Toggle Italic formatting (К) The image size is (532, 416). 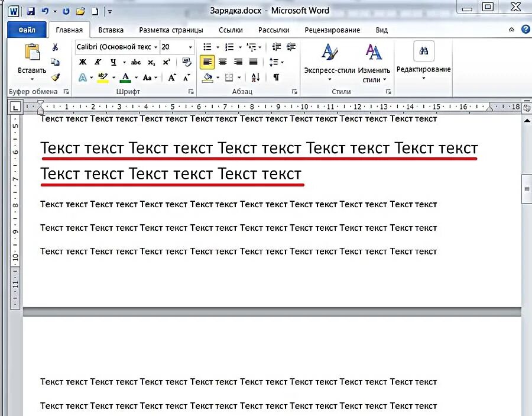(98, 62)
